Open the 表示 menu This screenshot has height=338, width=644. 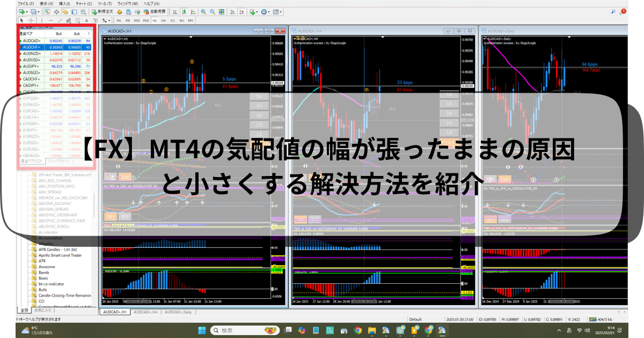click(46, 3)
